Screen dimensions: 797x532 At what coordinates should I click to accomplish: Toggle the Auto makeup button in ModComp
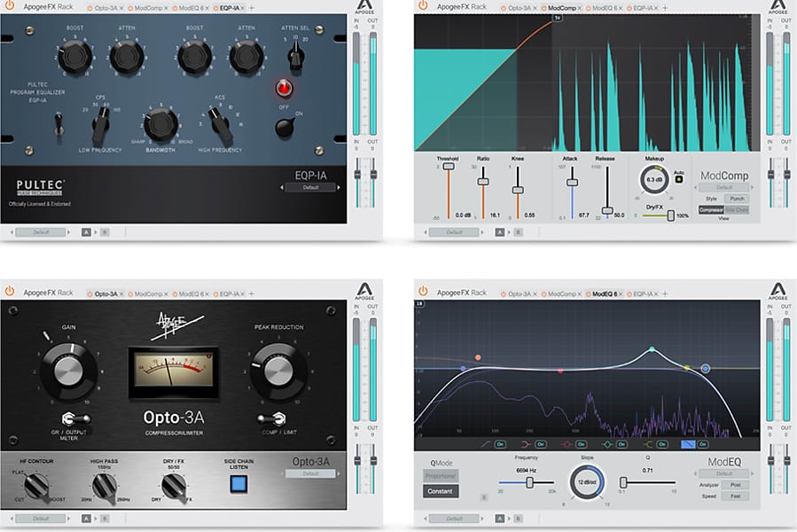click(x=678, y=179)
